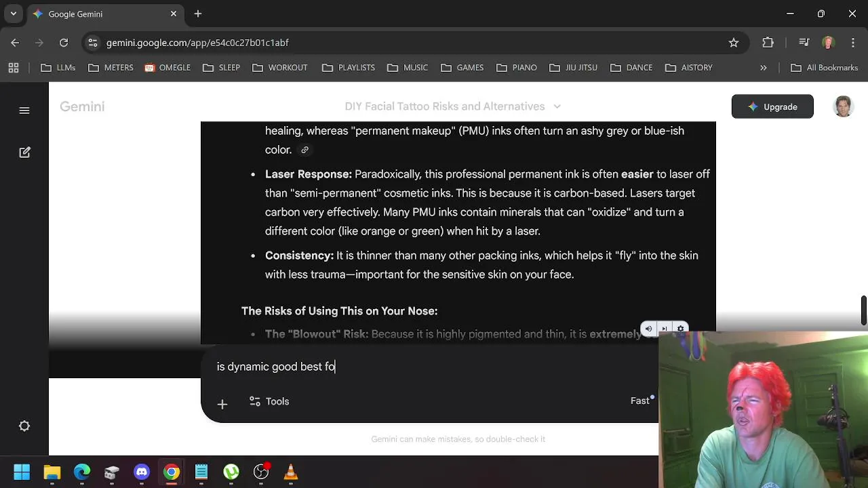Screen dimensions: 868x488
Task: Open the SLEEP bookmark folder
Action: 221,68
